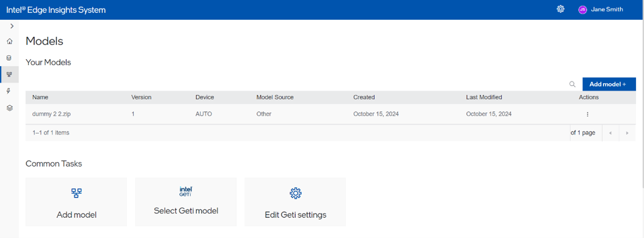Click the Created date October 15, 2024
Screen dimensions: 644x238
pos(376,114)
